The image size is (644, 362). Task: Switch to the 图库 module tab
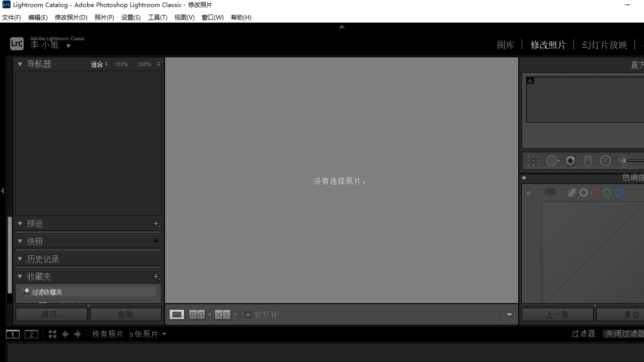coord(505,44)
